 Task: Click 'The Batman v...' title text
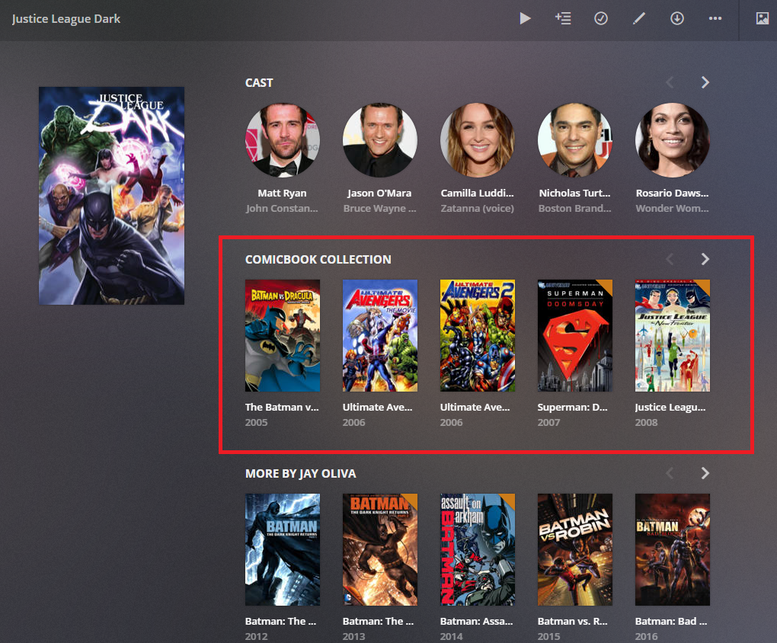(282, 407)
